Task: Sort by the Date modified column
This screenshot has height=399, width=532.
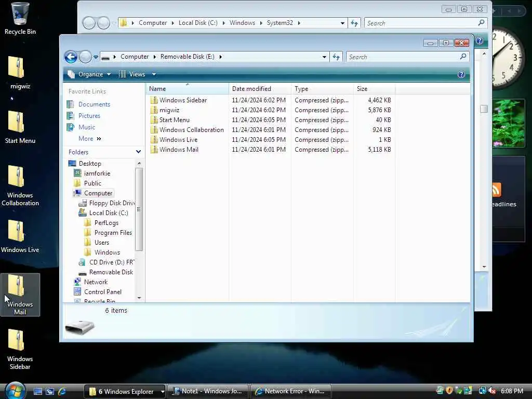Action: tap(260, 88)
